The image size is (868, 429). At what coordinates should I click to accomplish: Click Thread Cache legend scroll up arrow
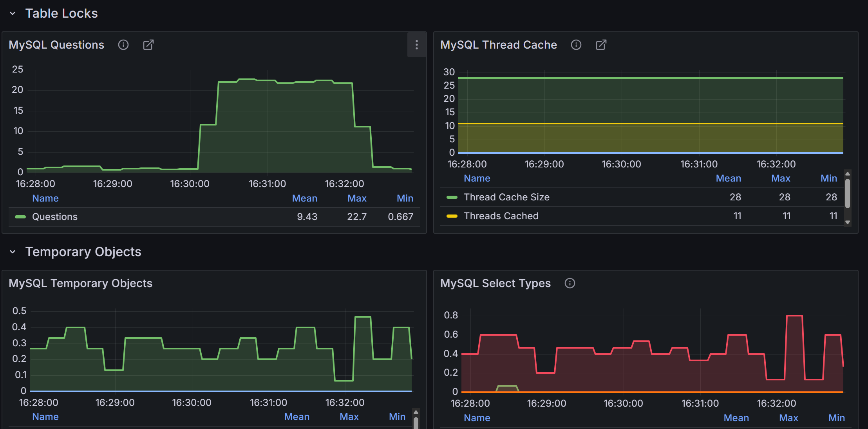(x=848, y=174)
